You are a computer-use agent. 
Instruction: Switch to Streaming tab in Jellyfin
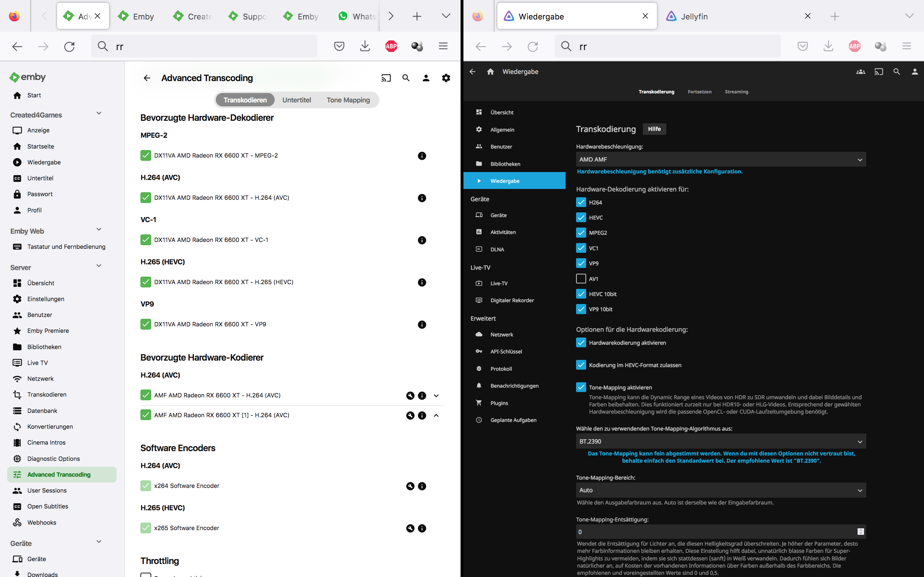coord(736,92)
